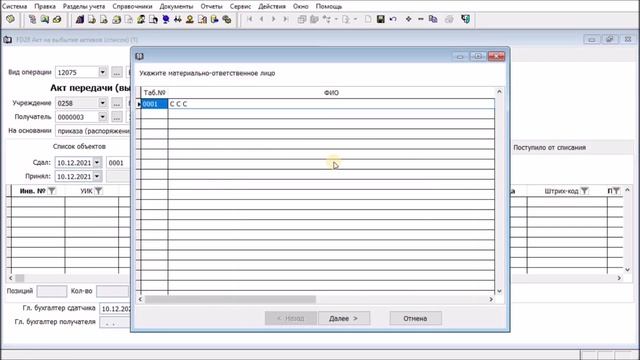This screenshot has height=360, width=640.
Task: Click the Штрих-код column filter icon
Action: (x=584, y=191)
